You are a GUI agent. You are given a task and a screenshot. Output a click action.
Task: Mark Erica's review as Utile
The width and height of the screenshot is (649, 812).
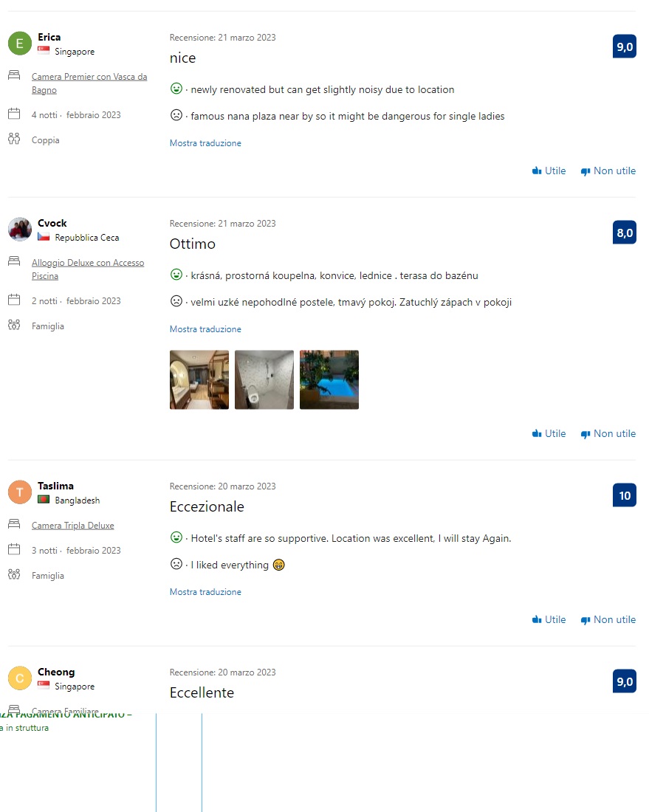(549, 171)
